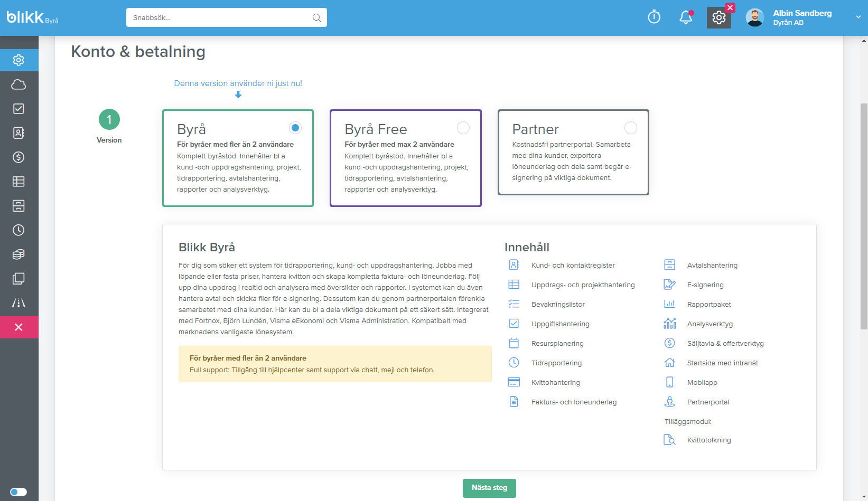Click the Partnerportal icon
This screenshot has height=501, width=868.
point(669,402)
